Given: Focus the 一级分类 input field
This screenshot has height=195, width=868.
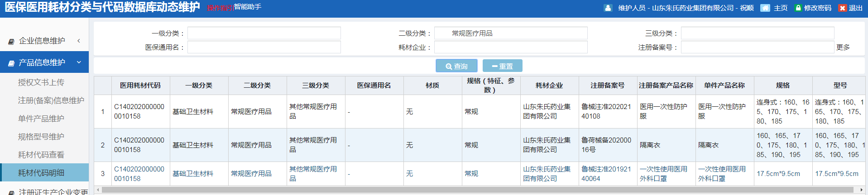Looking at the screenshot, I should point(264,33).
